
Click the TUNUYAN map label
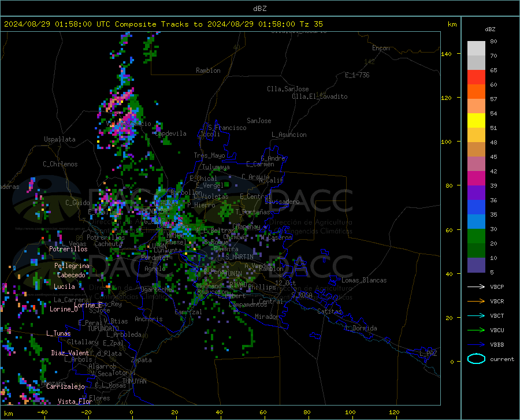tap(134, 381)
